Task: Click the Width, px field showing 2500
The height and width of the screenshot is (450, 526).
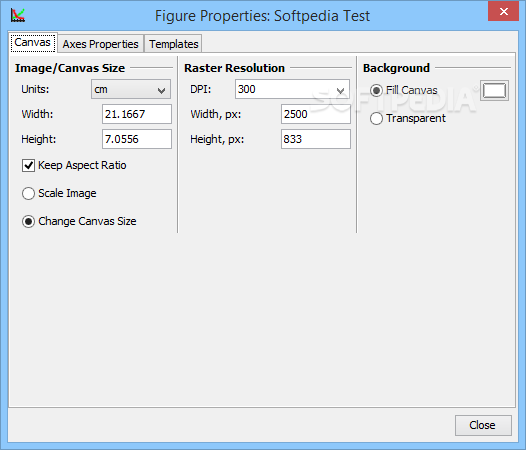Action: coord(316,114)
